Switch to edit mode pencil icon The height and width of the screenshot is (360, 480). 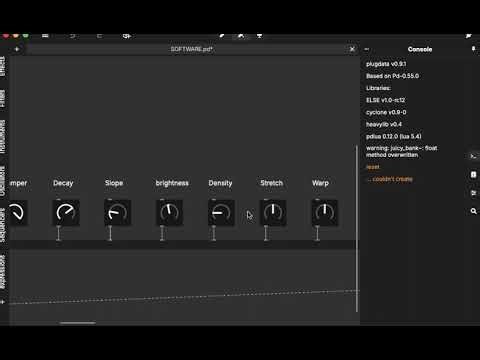coord(222,35)
